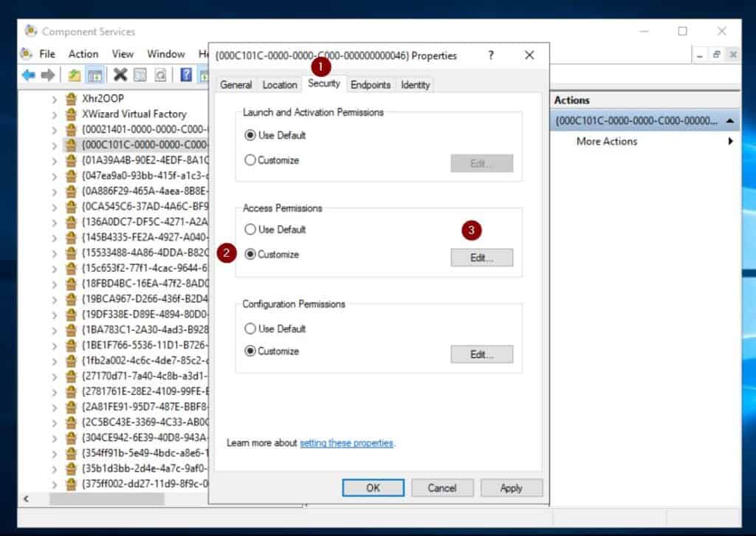
Task: Open the Window menu
Action: [166, 54]
